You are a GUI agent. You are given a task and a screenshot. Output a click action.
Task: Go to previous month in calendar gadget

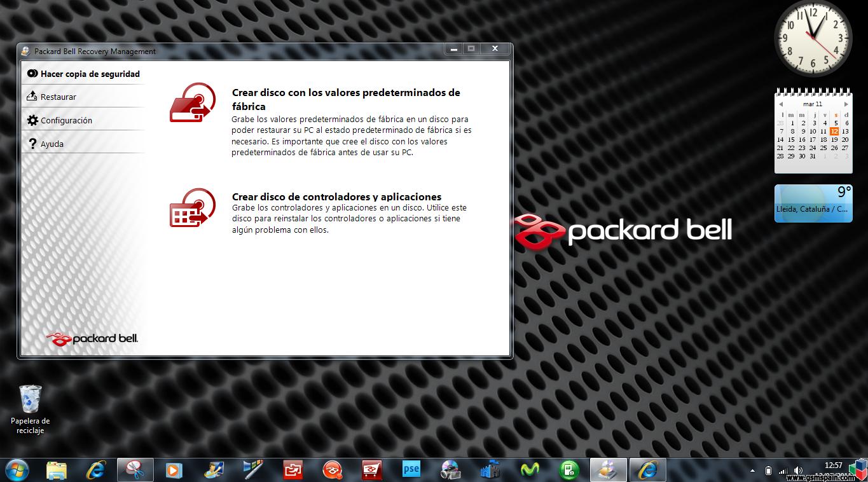point(781,104)
